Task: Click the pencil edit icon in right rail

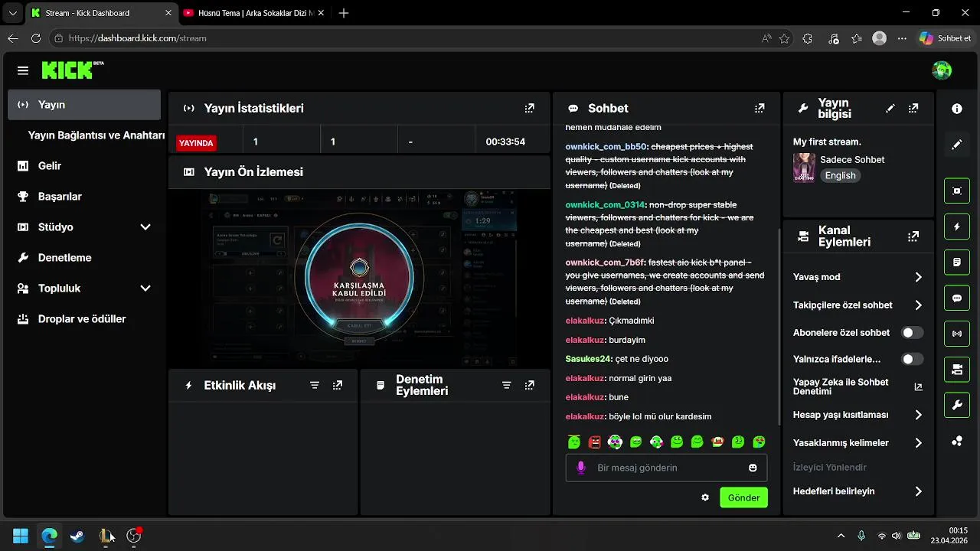Action: (x=957, y=145)
